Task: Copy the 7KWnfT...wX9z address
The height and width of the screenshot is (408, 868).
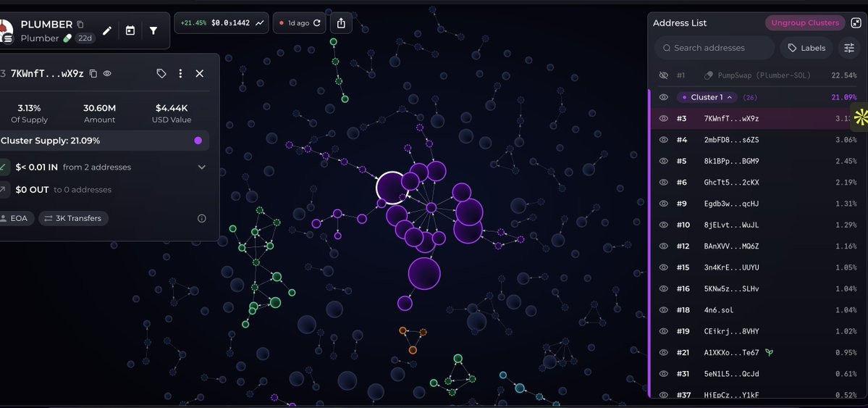Action: point(93,73)
